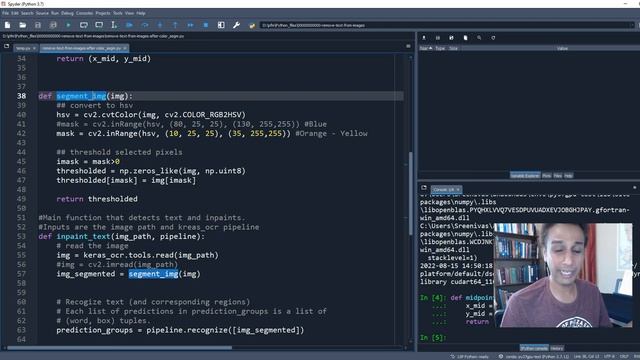Screen dimensions: 640x360
Task: Open the View menu
Action: [129, 13]
